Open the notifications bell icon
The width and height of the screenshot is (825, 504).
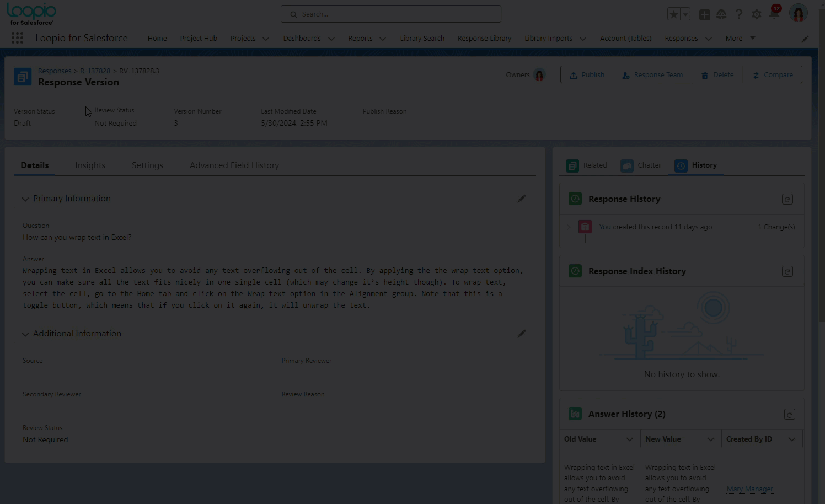click(x=774, y=13)
